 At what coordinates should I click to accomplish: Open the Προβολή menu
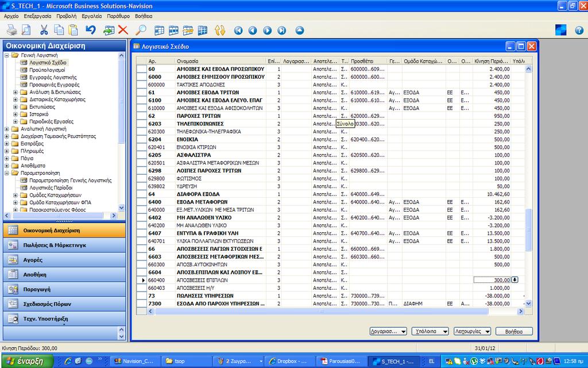[x=67, y=16]
